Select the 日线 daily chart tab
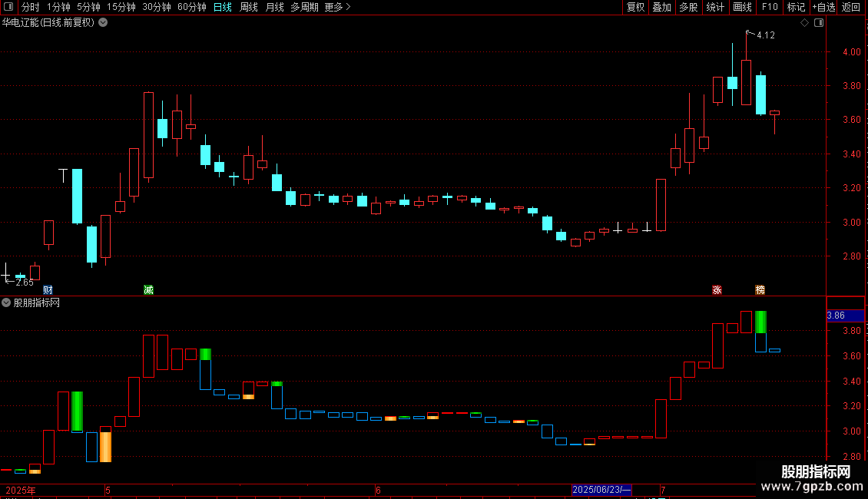 [223, 7]
